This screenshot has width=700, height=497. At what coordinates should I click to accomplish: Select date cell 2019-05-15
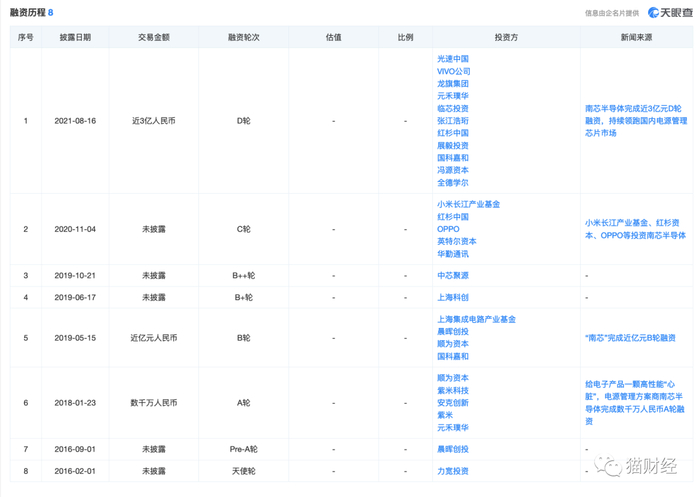(x=75, y=338)
